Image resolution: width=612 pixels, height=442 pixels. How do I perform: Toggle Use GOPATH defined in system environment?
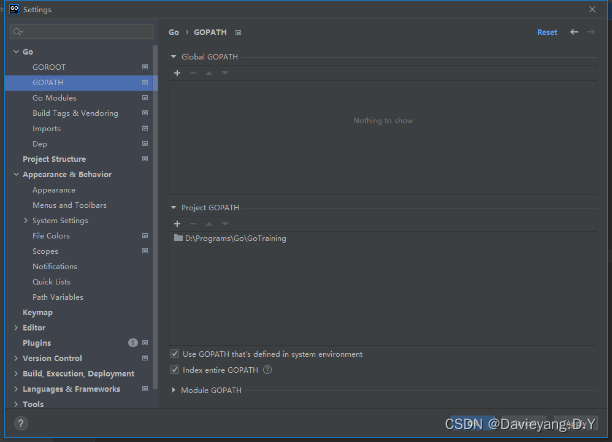pos(174,354)
